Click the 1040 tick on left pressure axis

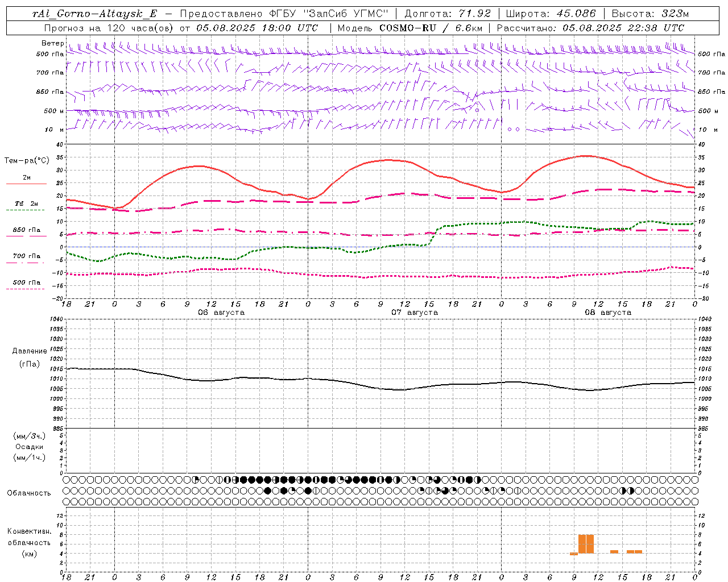(x=57, y=319)
